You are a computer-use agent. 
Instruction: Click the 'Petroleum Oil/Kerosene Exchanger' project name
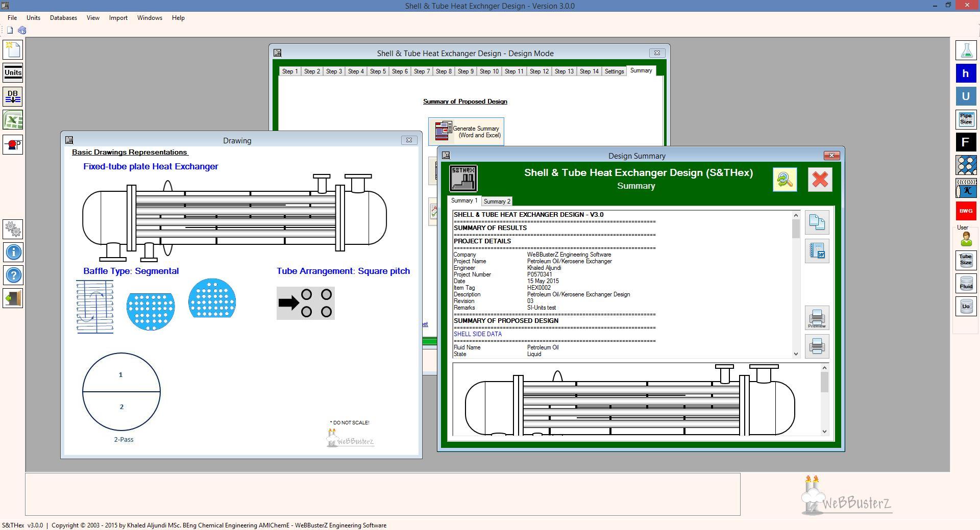tap(570, 261)
